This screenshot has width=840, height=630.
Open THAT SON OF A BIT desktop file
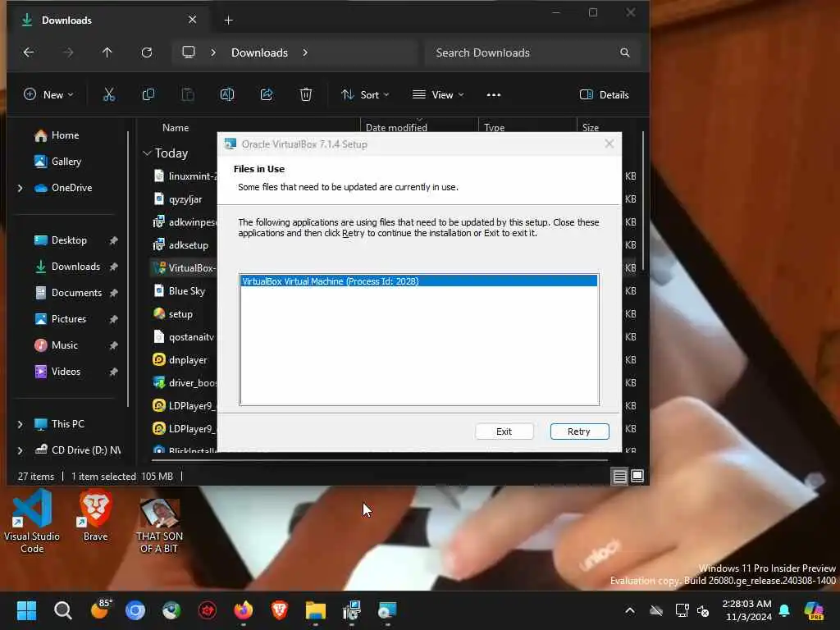159,526
